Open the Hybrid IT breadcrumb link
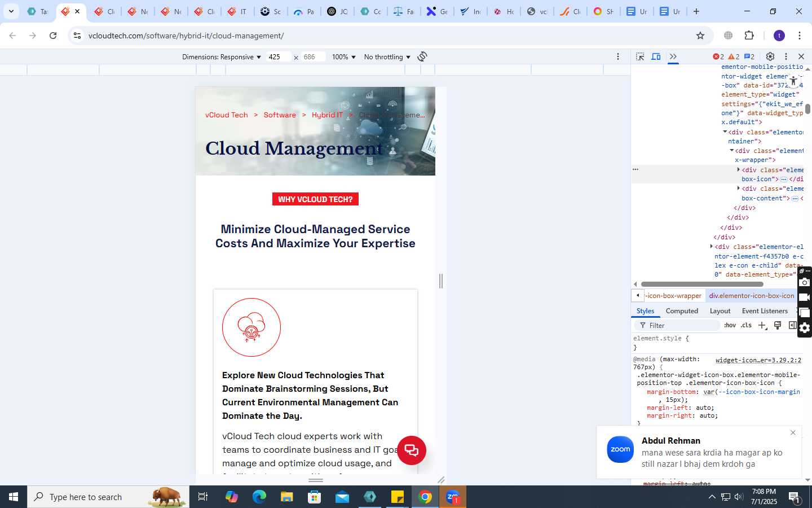Viewport: 812px width, 508px height. point(327,115)
